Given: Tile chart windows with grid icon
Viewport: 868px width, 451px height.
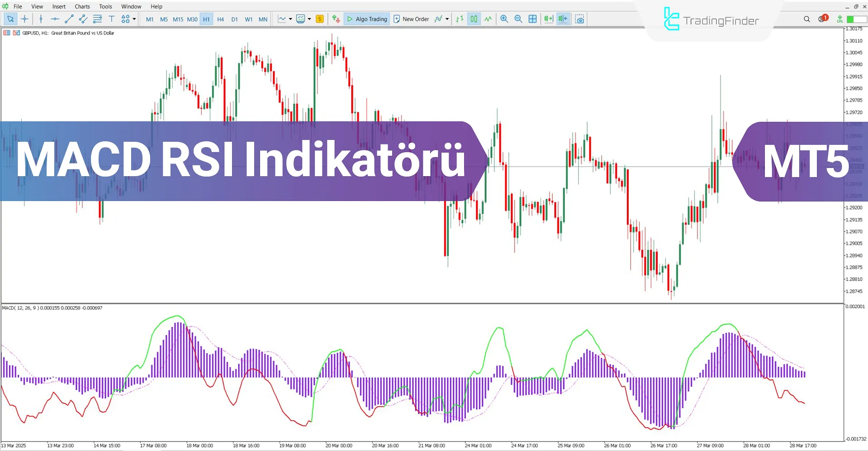Looking at the screenshot, I should click(532, 19).
